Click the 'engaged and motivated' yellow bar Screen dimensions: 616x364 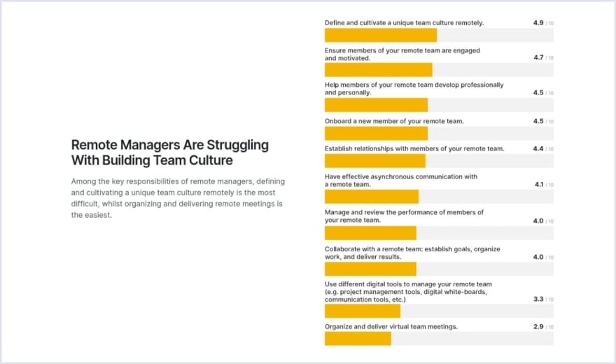(x=378, y=70)
